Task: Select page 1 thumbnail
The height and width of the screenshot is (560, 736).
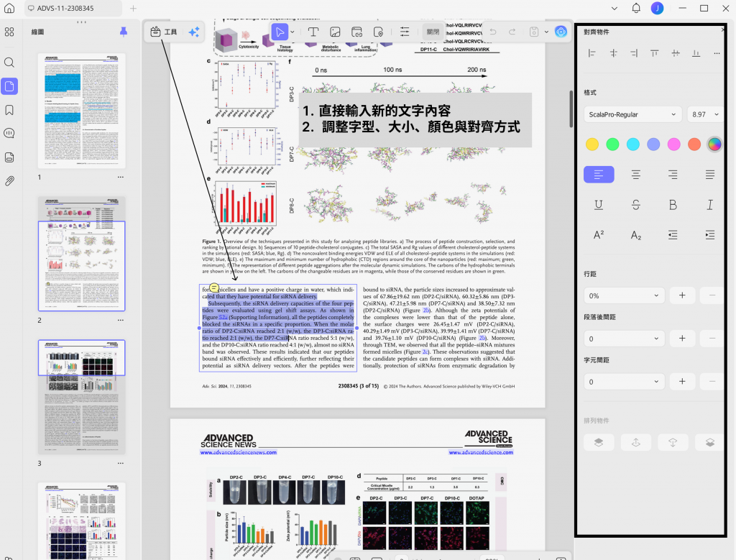Action: [x=82, y=110]
